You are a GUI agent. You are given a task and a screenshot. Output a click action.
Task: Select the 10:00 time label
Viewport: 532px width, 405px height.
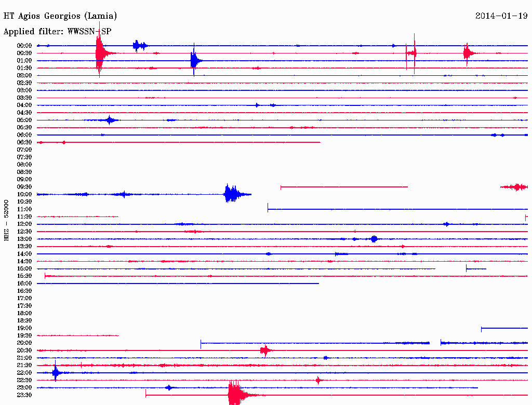click(24, 194)
